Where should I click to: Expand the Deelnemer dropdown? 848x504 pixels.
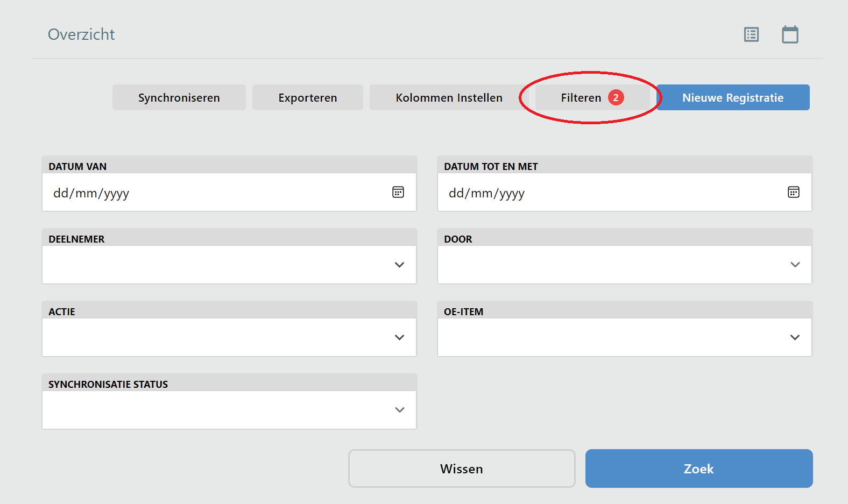pyautogui.click(x=229, y=265)
